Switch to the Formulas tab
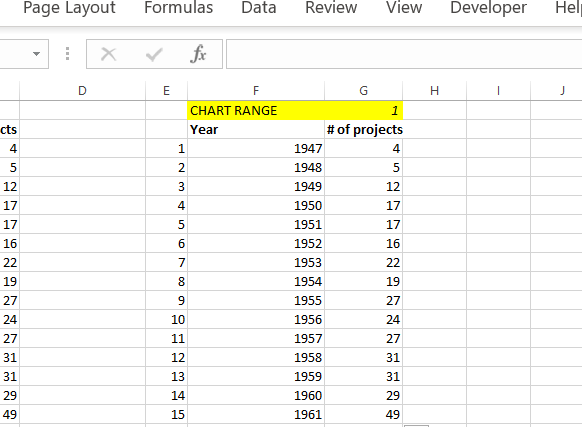The width and height of the screenshot is (582, 427). (179, 7)
